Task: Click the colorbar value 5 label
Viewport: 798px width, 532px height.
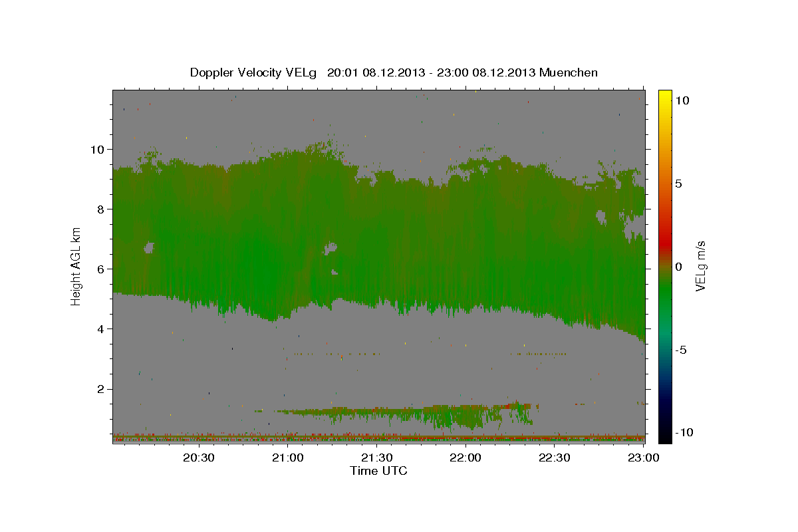Action: [678, 184]
